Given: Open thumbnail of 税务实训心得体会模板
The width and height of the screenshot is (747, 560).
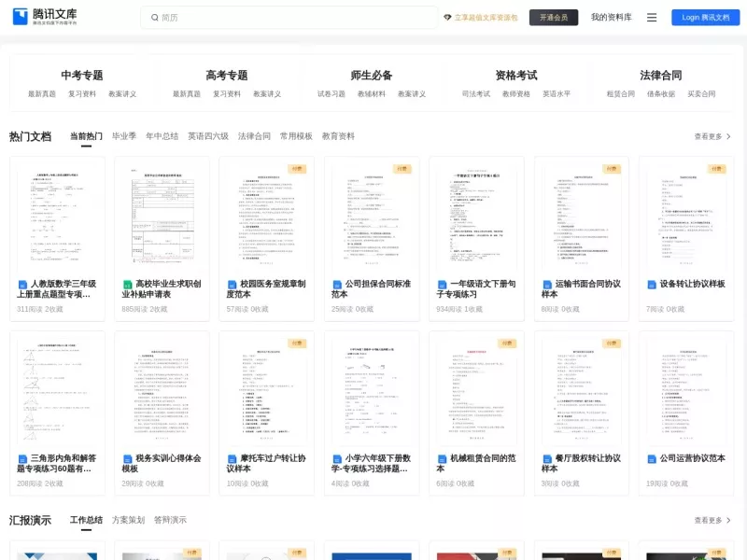Looking at the screenshot, I should 162,392.
